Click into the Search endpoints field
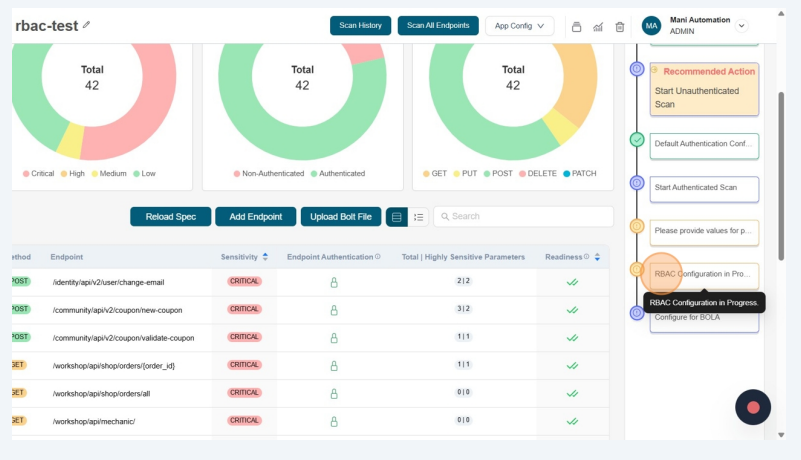Image resolution: width=801 pixels, height=460 pixels. click(x=525, y=216)
